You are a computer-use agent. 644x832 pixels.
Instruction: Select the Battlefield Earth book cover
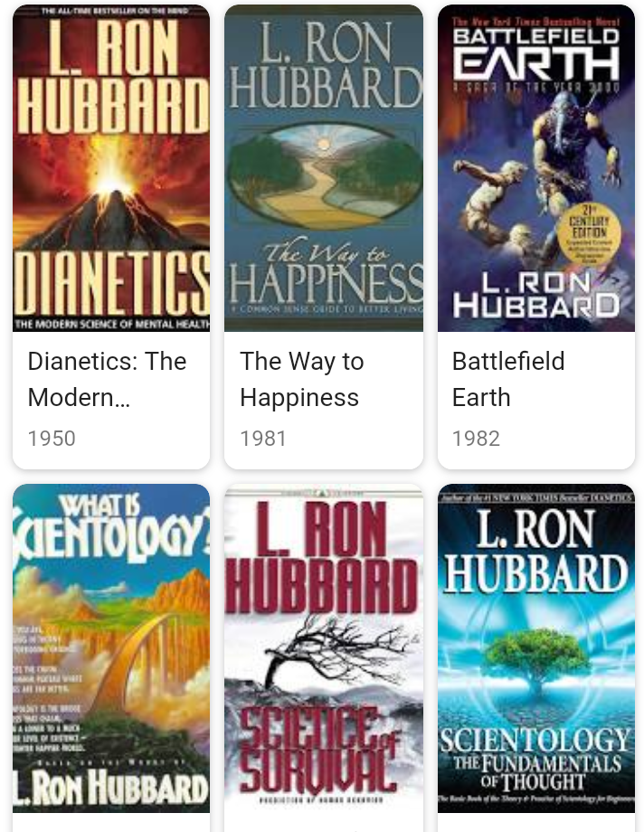pos(536,168)
